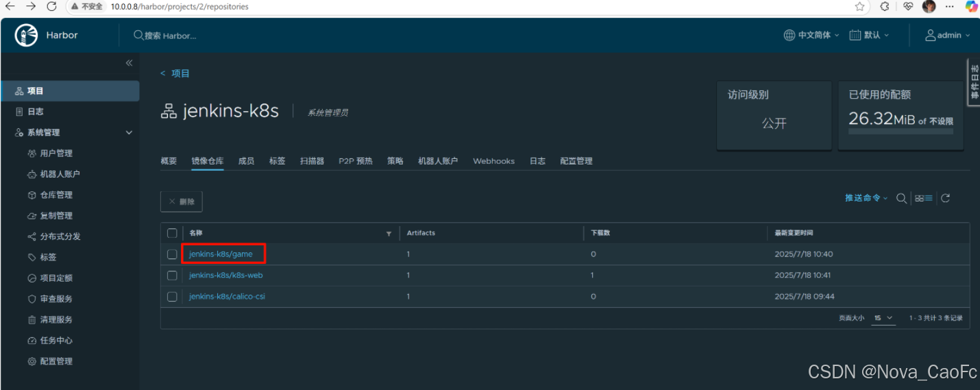Image resolution: width=980 pixels, height=390 pixels.
Task: Switch to the P2P 预热 tab
Action: click(356, 161)
